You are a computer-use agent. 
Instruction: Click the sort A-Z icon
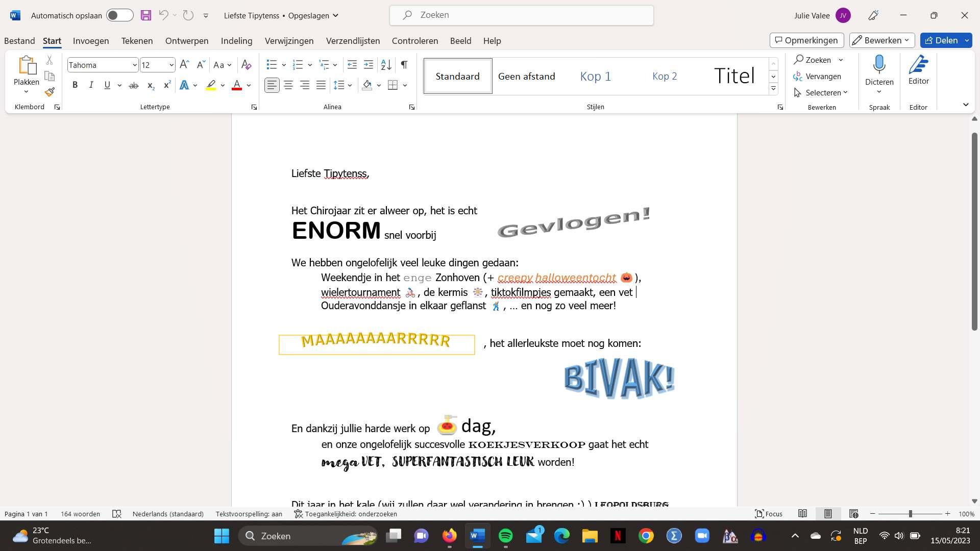pos(386,65)
